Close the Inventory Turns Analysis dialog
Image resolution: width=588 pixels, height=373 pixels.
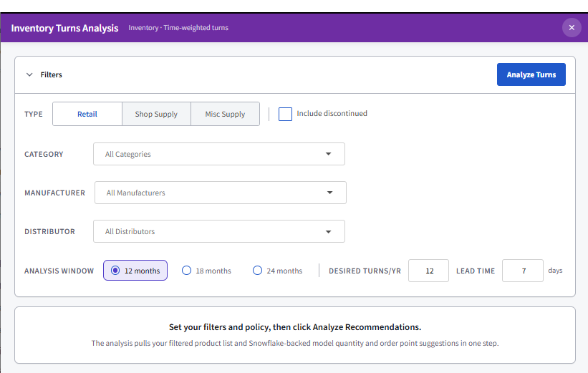point(572,27)
